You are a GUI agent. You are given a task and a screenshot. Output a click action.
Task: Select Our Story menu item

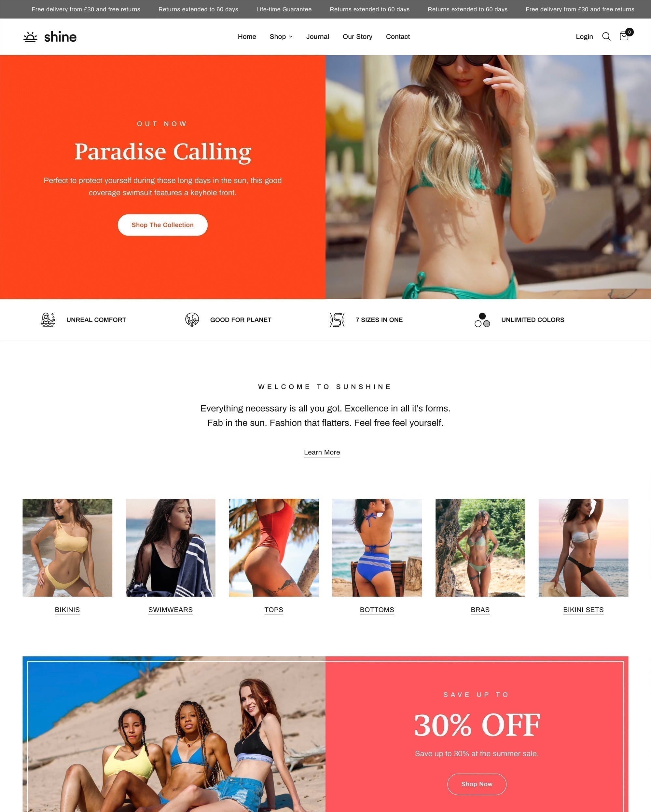tap(357, 36)
